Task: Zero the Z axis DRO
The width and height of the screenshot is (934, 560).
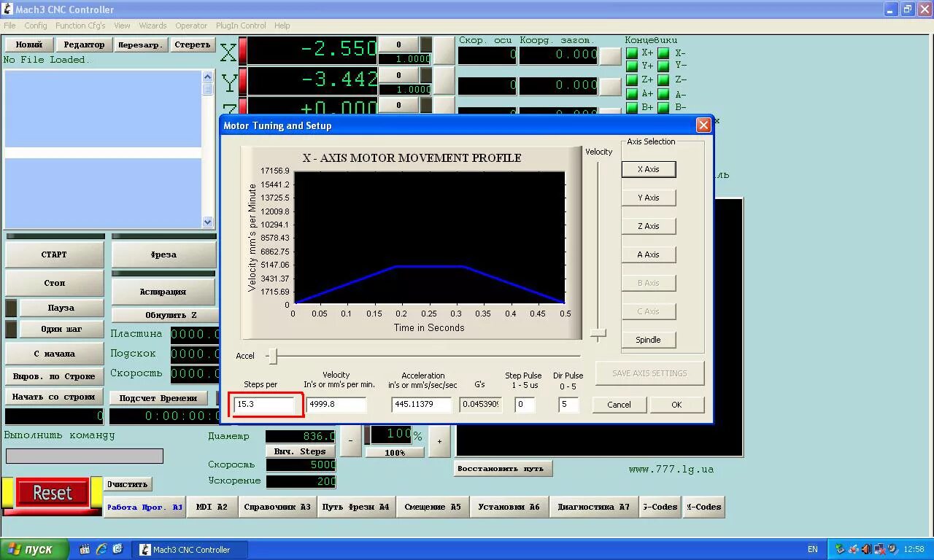Action: point(398,104)
